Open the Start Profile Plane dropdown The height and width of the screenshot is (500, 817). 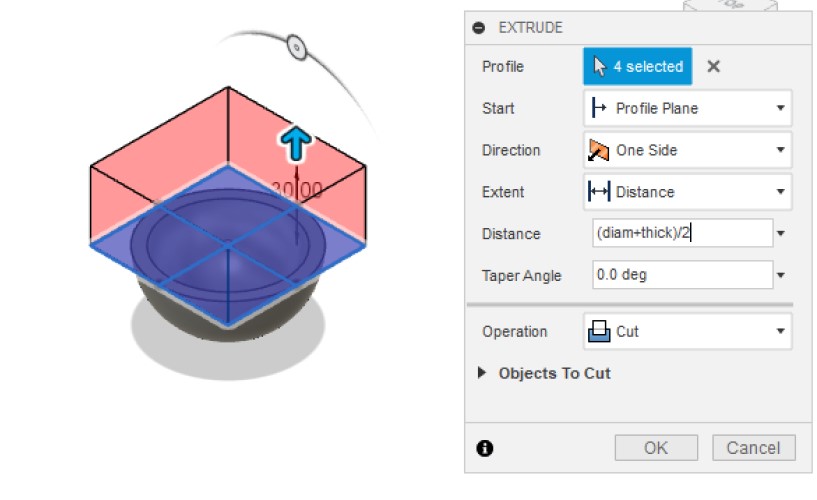point(687,108)
